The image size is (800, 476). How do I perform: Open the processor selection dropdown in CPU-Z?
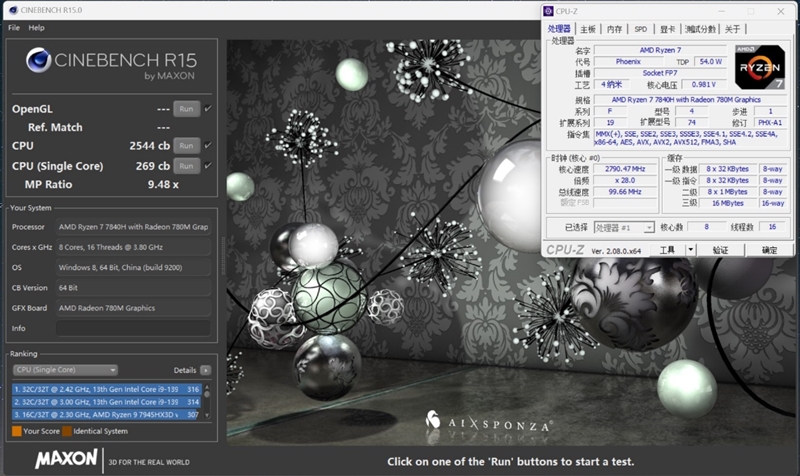[625, 228]
